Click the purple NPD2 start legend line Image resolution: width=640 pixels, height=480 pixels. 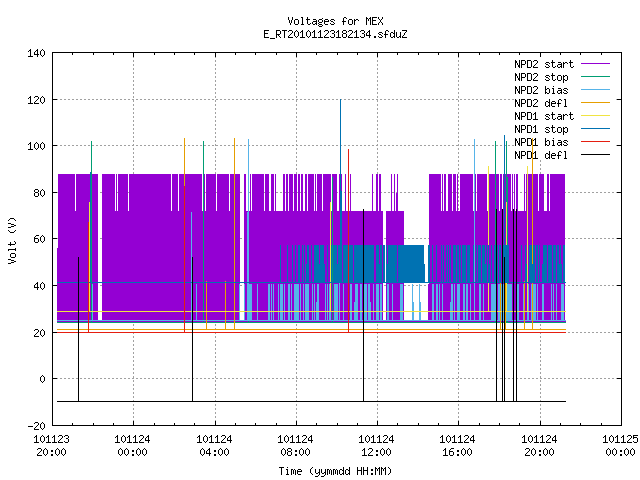[x=596, y=64]
